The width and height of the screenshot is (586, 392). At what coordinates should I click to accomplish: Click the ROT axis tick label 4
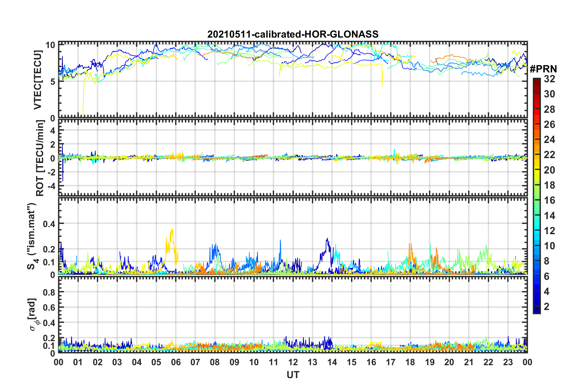(53, 131)
